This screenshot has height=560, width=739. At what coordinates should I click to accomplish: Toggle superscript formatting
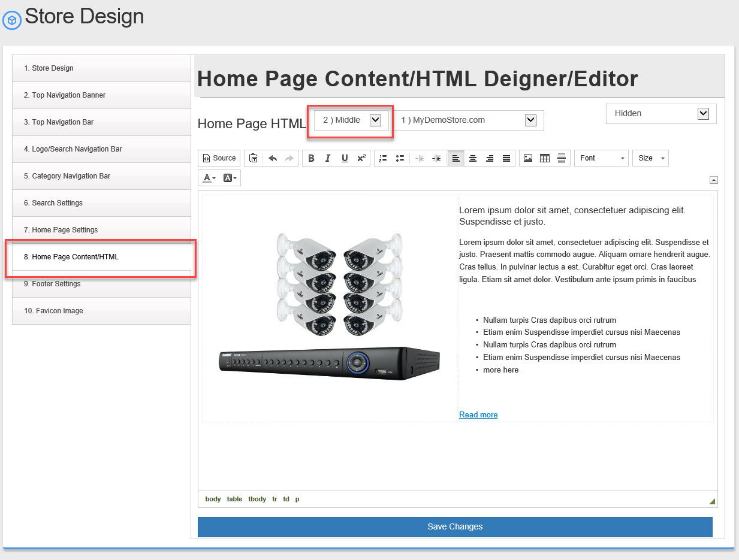pos(361,158)
